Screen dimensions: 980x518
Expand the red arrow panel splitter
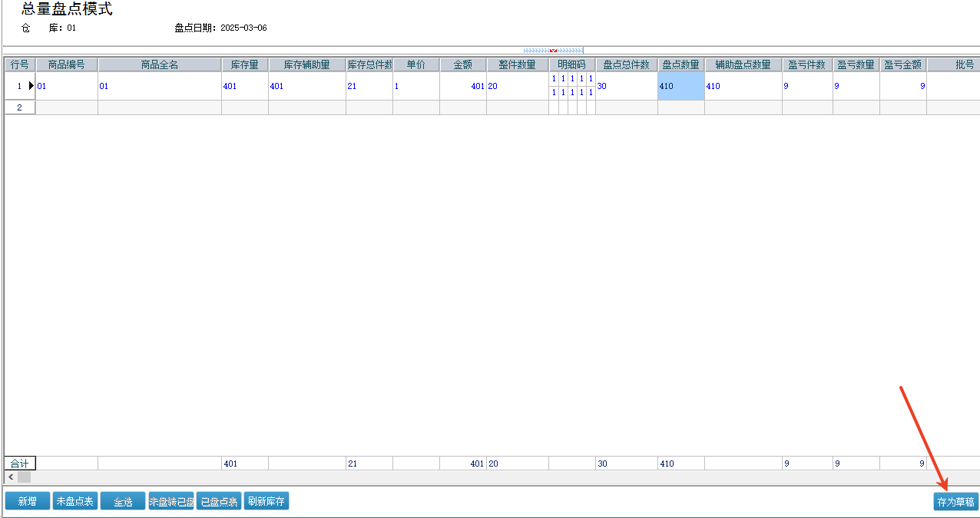553,51
